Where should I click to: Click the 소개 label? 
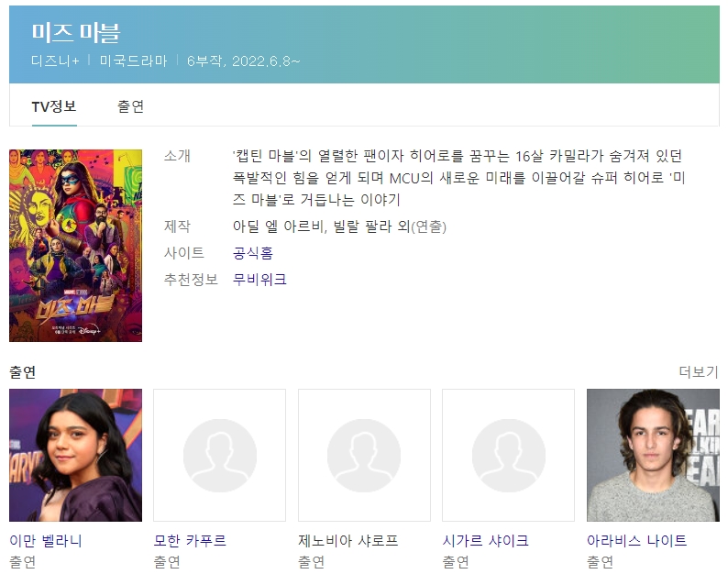177,156
